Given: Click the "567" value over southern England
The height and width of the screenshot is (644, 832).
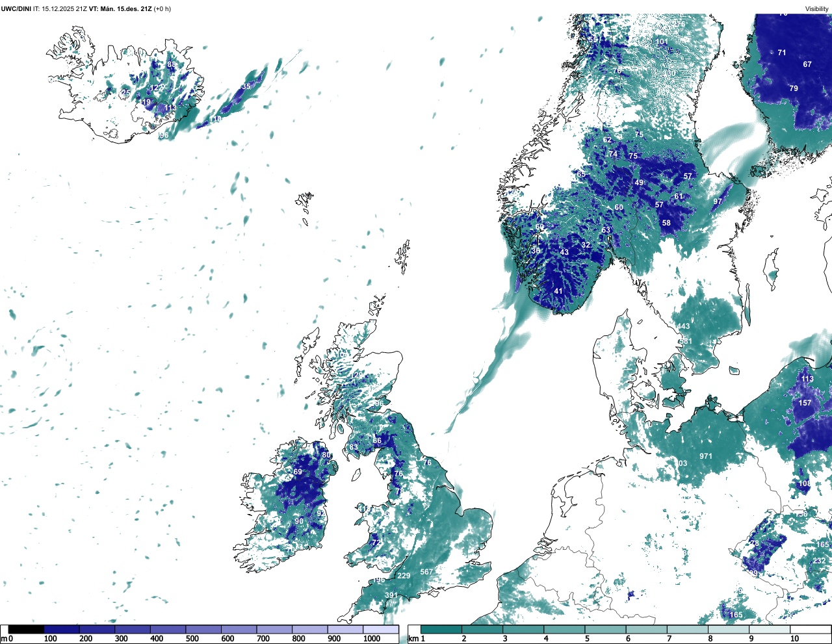Looking at the screenshot, I should pyautogui.click(x=426, y=572).
